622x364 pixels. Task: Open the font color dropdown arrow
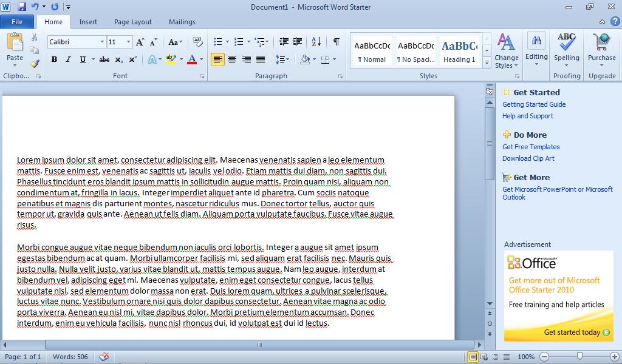tap(202, 59)
